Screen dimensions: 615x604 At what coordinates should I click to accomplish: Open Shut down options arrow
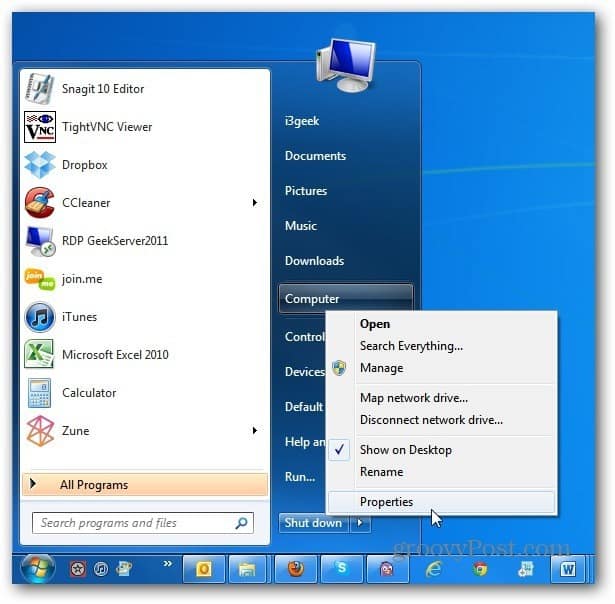(x=360, y=523)
